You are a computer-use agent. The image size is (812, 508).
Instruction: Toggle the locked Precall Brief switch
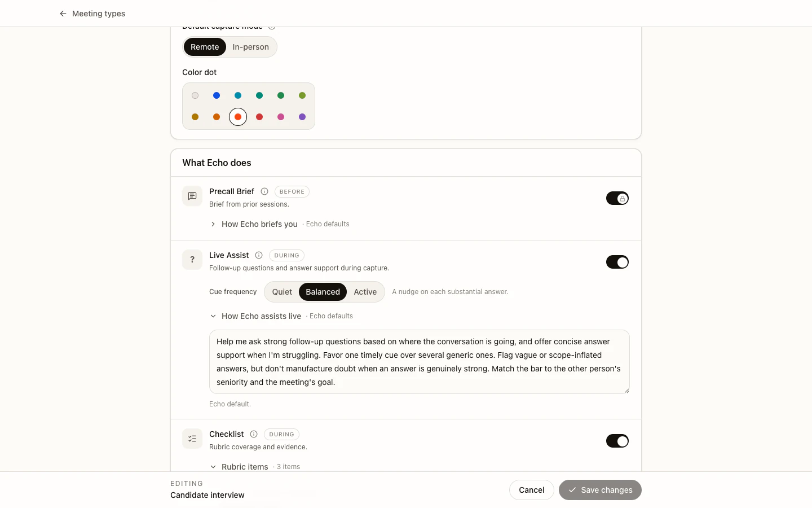click(x=617, y=198)
